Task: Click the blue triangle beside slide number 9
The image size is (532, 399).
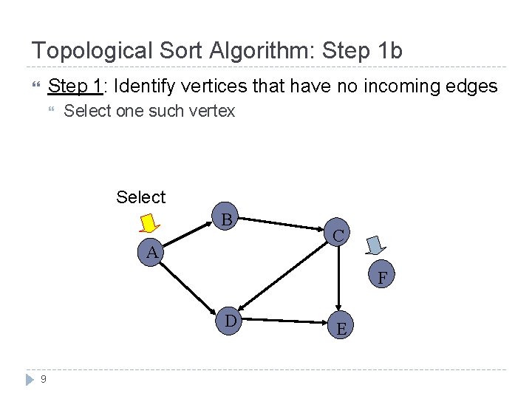Action: (30, 379)
